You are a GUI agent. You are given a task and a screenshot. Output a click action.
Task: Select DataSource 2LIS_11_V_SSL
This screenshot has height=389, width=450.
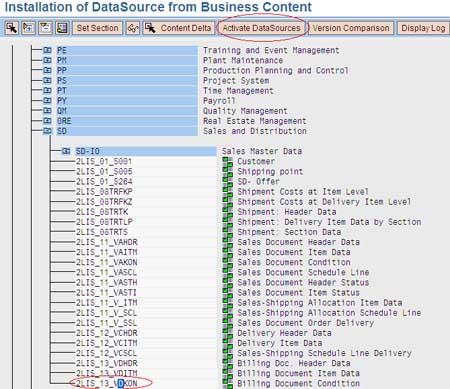(107, 323)
